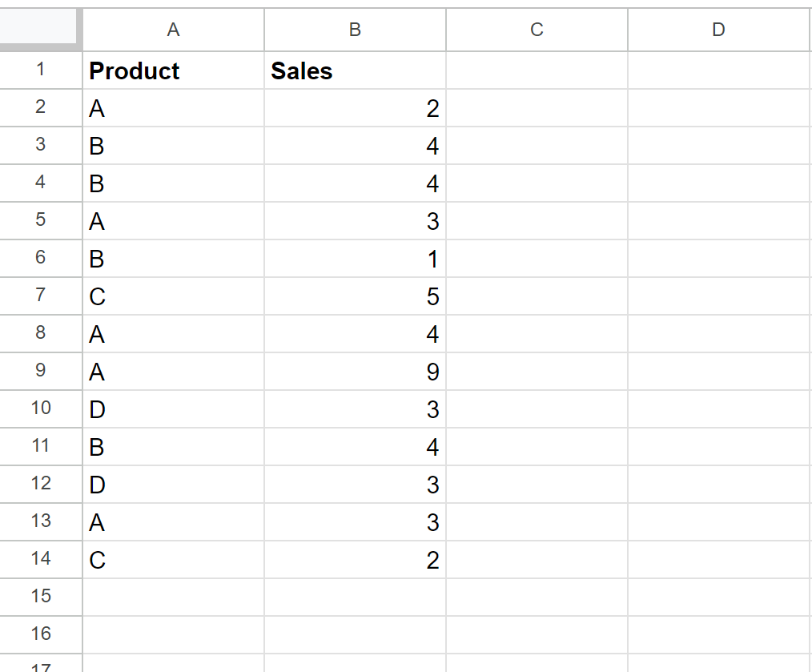Select cell B6 containing 1
Image resolution: width=812 pixels, height=672 pixels.
(x=356, y=259)
